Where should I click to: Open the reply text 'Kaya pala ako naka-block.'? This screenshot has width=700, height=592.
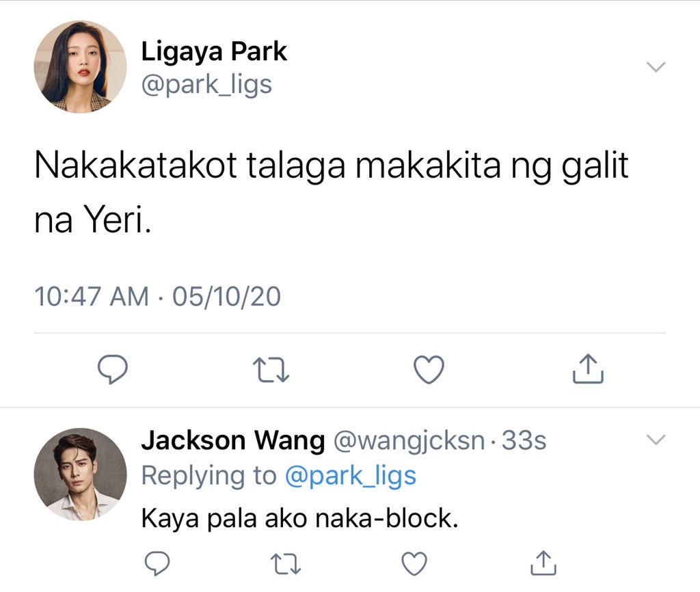(300, 519)
